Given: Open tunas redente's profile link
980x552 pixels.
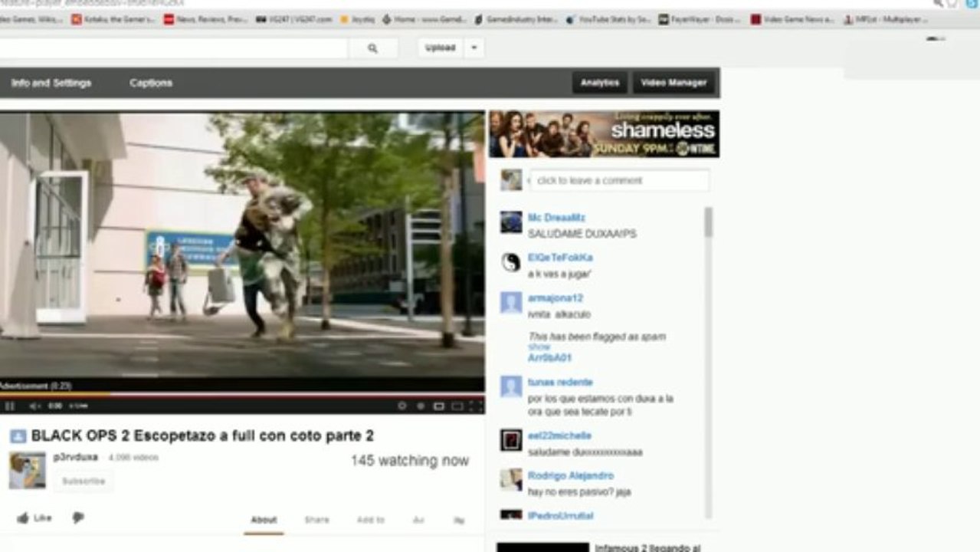Looking at the screenshot, I should pos(560,382).
